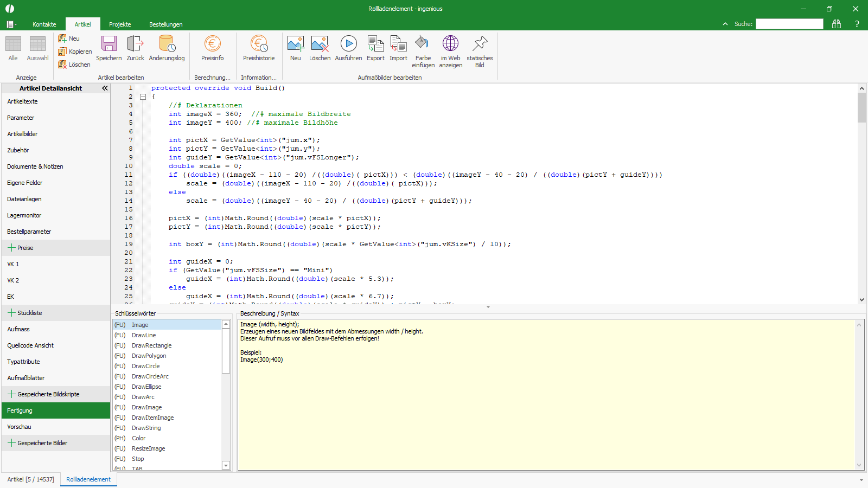868x488 pixels.
Task: Run the script with Ausführen
Action: pyautogui.click(x=348, y=48)
